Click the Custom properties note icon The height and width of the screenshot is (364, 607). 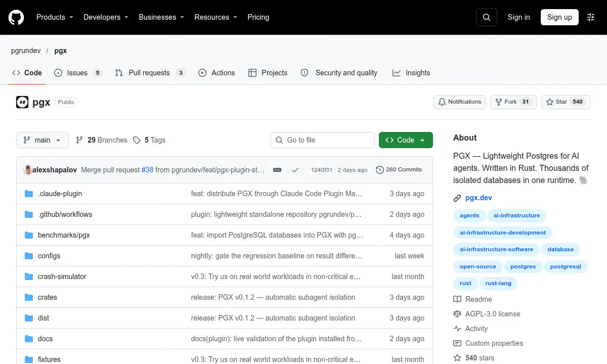point(457,343)
